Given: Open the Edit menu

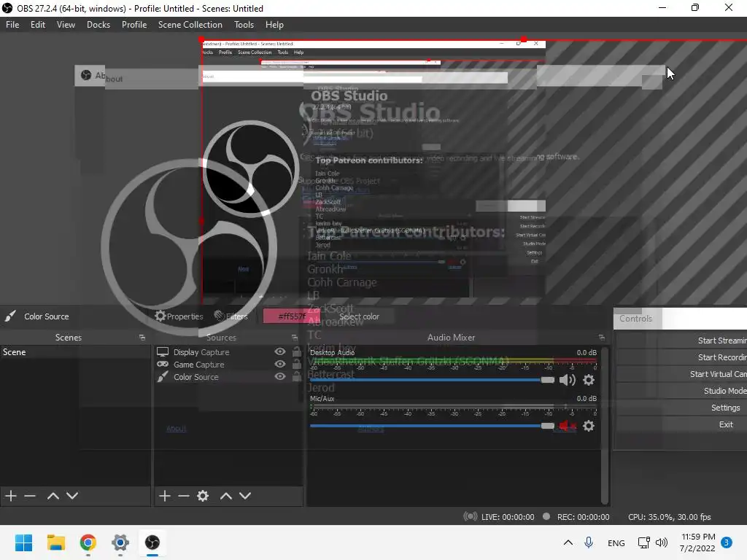Looking at the screenshot, I should (x=38, y=25).
